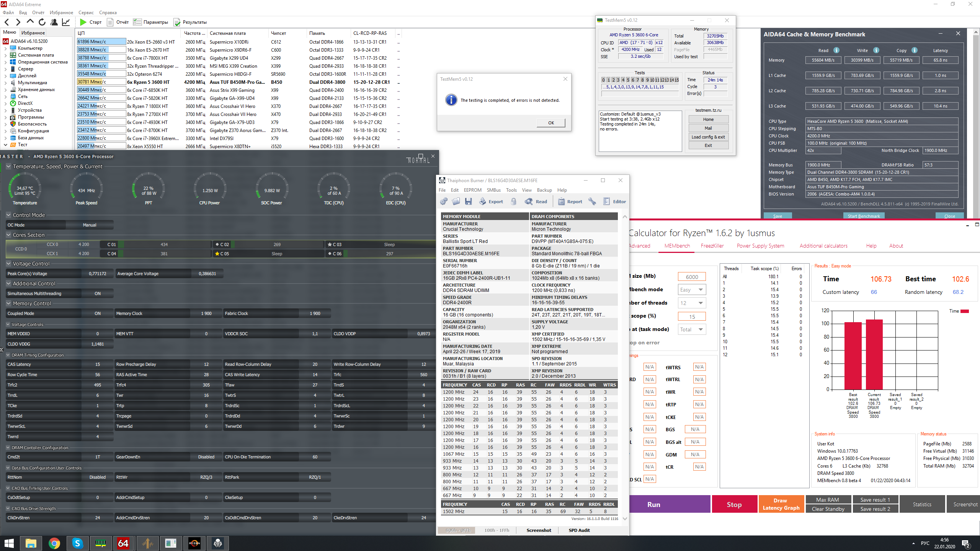Toggle Coupled Mode ON setting
Viewport: 980px width, 551px height.
pyautogui.click(x=98, y=313)
